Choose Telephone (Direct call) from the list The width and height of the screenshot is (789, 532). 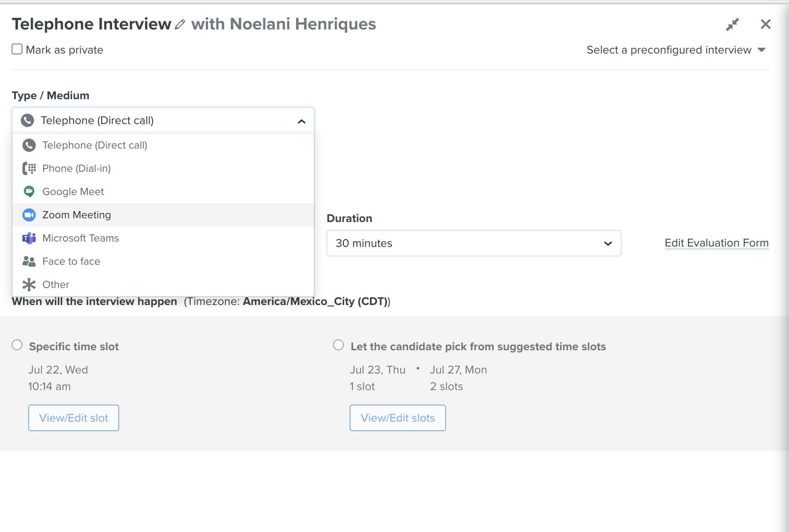point(163,145)
